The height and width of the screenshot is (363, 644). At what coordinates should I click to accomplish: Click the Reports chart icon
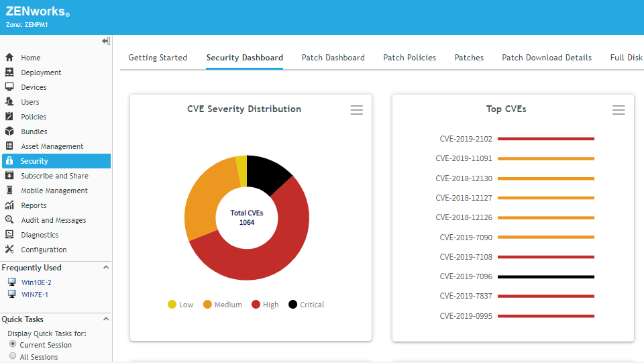pos(9,205)
